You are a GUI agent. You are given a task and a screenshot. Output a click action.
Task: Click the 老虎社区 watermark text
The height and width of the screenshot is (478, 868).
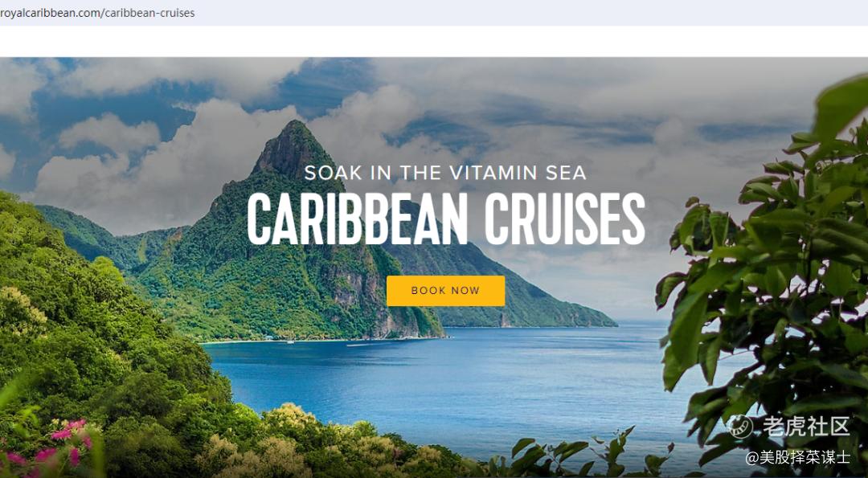point(806,427)
